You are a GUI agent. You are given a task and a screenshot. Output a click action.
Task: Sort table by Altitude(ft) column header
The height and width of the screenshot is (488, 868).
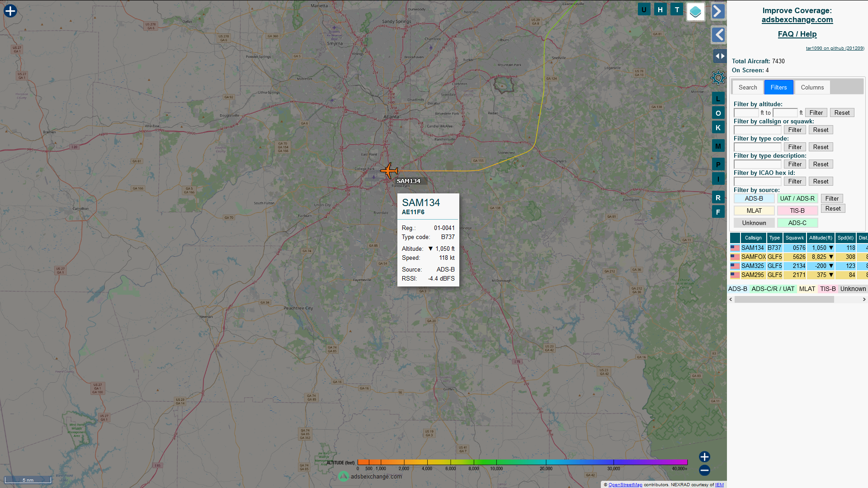point(821,238)
